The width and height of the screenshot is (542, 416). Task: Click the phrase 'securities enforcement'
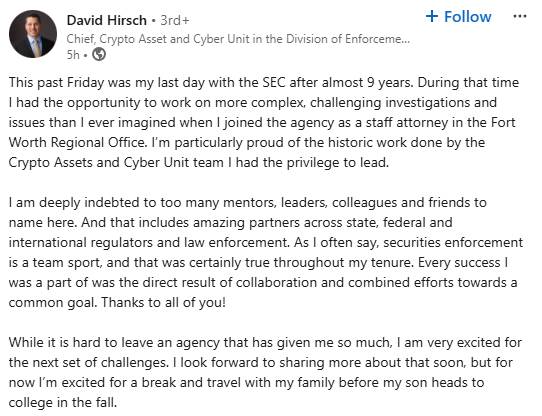[453, 242]
